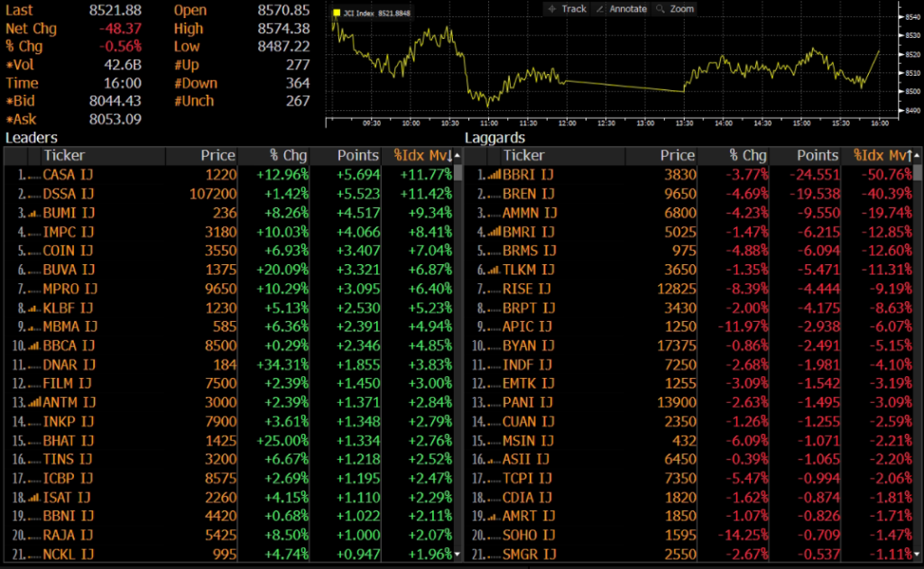This screenshot has width=924, height=569.
Task: Sort Laggards by %Idx Mv column
Action: 878,156
